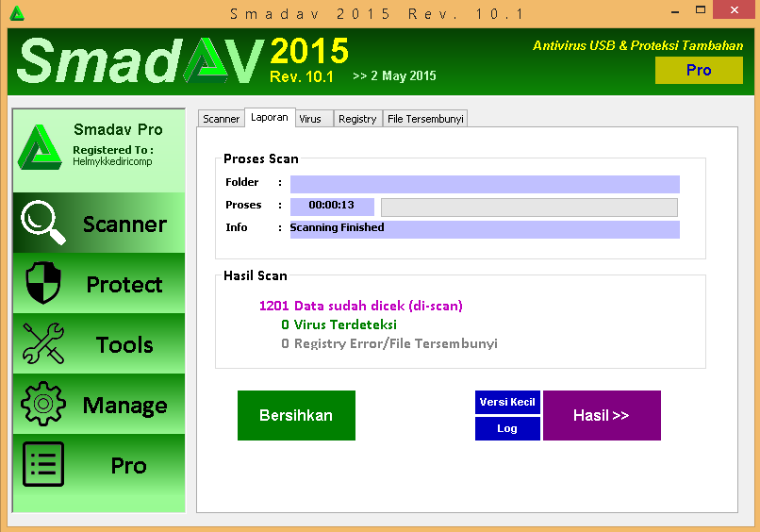Click the scan progress bar
This screenshot has height=532, width=760.
(x=529, y=208)
